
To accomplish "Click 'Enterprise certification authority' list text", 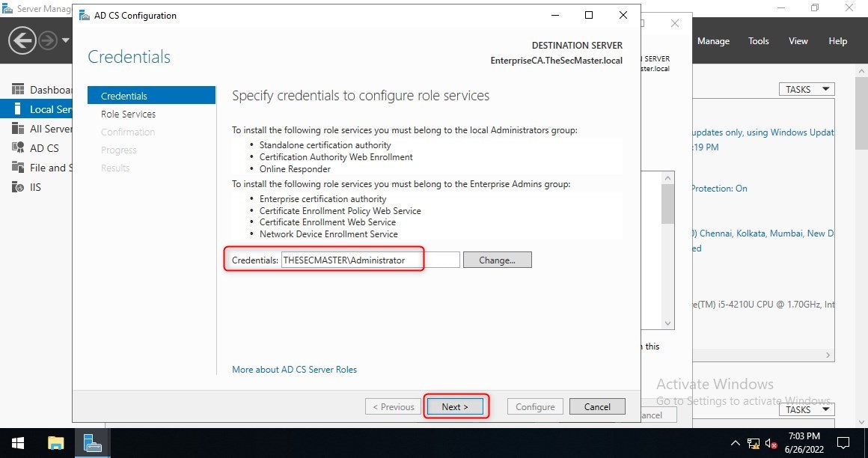I will [x=323, y=199].
